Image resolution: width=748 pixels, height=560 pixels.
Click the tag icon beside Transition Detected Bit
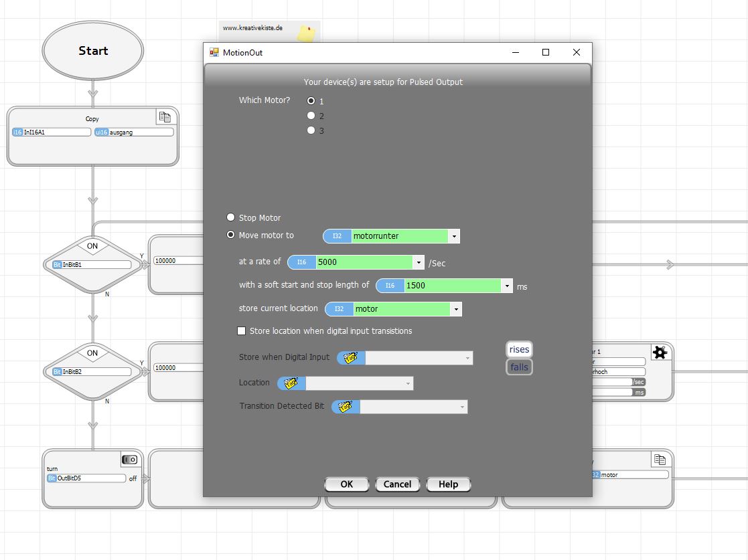[346, 407]
